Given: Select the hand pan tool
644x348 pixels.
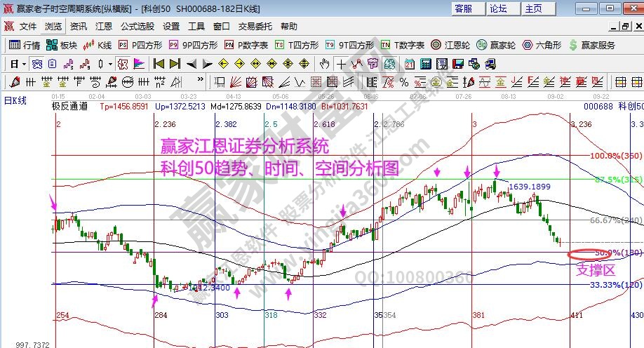Looking at the screenshot, I should 325,64.
